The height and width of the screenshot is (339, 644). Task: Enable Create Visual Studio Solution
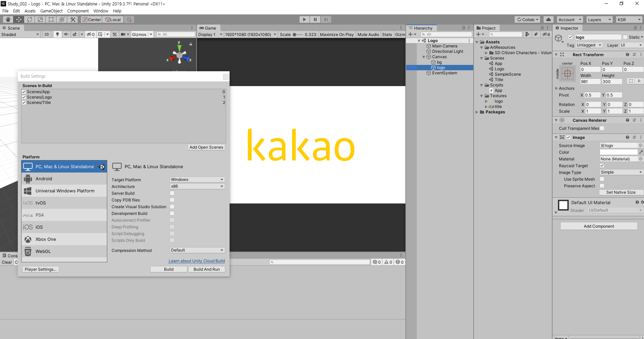click(172, 206)
